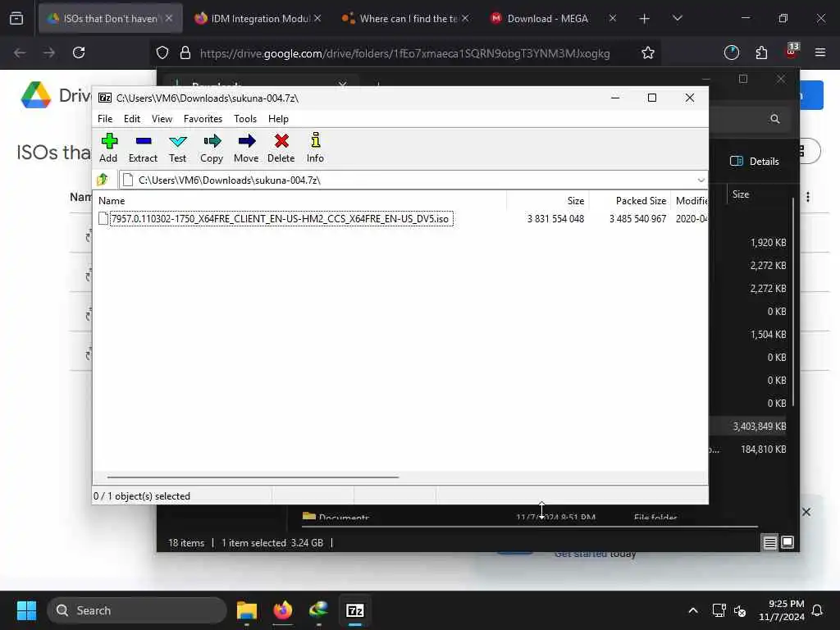Open File Explorer from taskbar

click(x=247, y=610)
